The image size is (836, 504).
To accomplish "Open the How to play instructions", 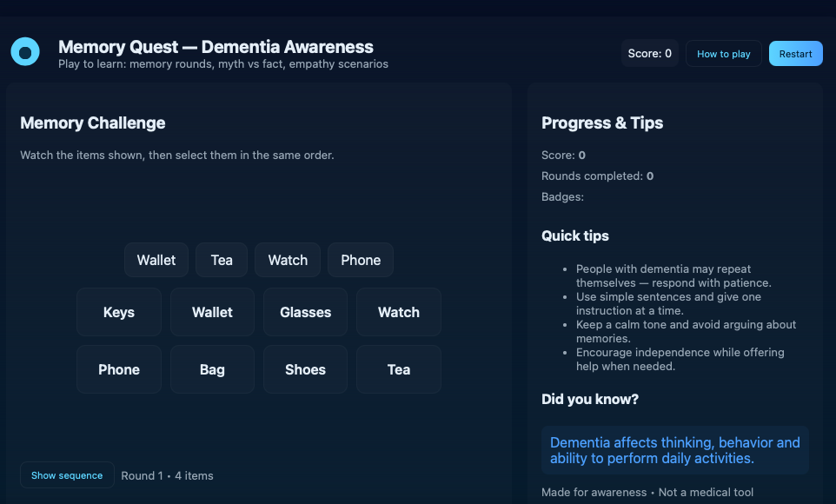I will pyautogui.click(x=723, y=54).
